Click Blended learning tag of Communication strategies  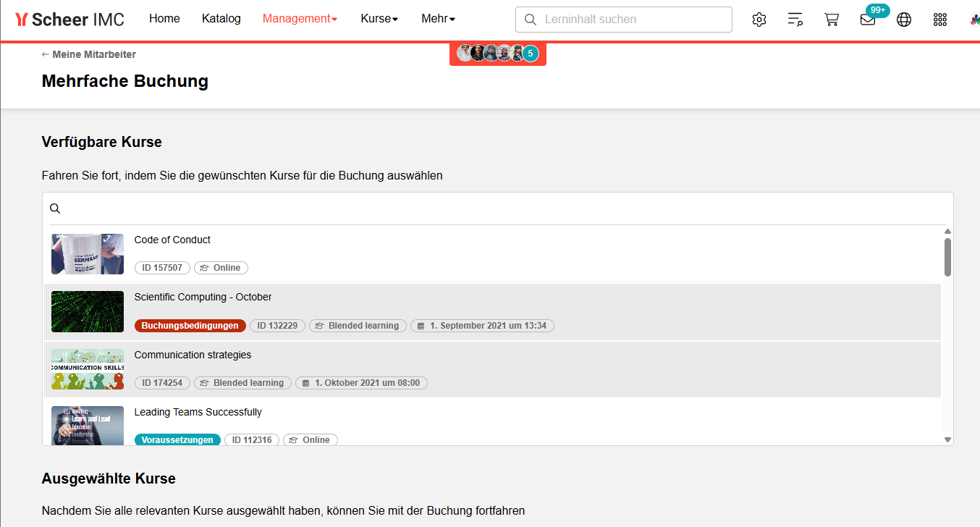coord(242,383)
